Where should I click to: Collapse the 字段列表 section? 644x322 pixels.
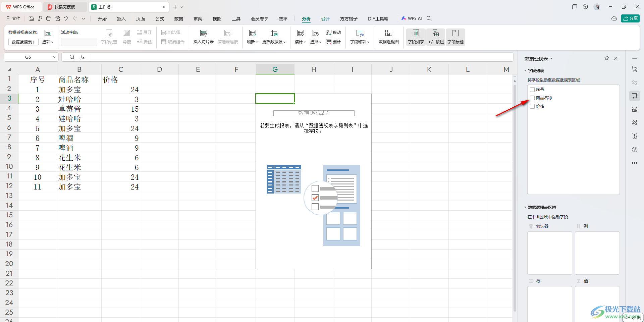525,71
